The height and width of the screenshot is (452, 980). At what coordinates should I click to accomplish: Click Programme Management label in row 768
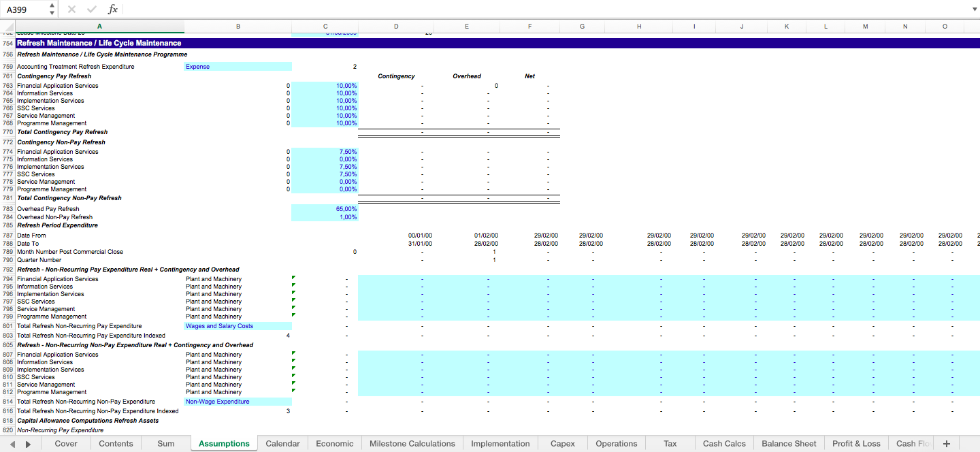coord(52,123)
